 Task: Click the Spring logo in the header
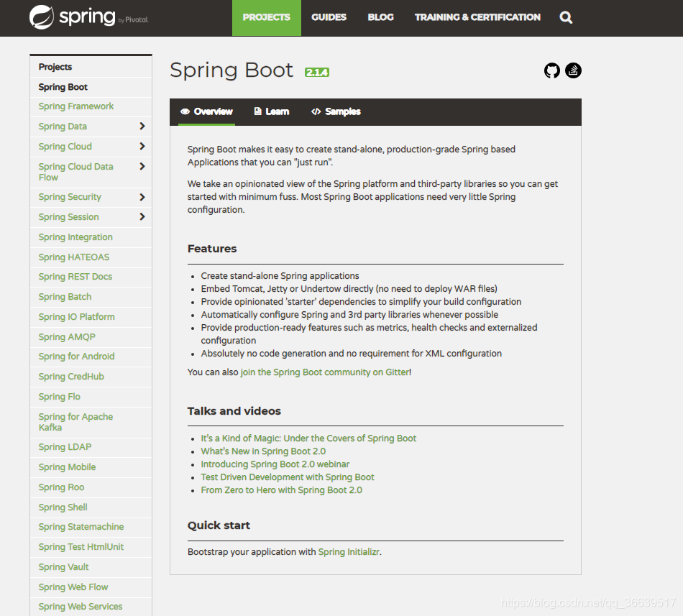(89, 17)
